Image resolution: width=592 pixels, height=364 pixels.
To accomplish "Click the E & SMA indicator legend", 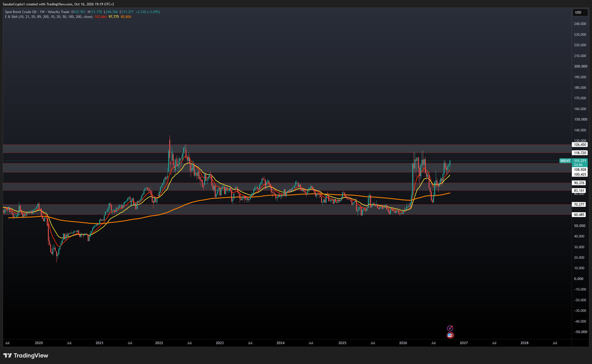I will [x=48, y=16].
